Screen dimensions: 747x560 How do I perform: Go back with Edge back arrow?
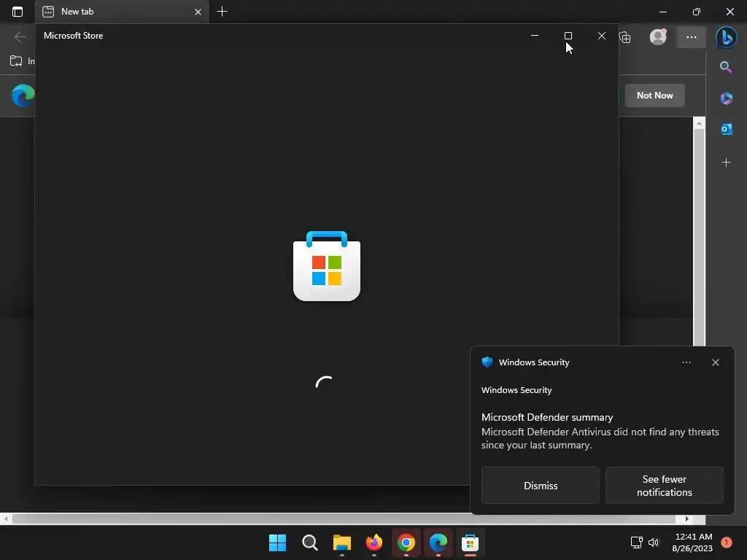click(x=20, y=36)
